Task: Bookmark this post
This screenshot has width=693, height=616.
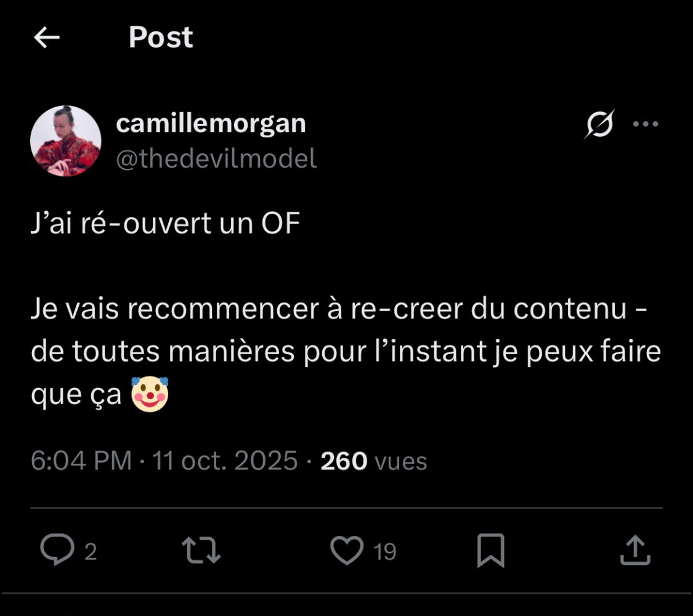Action: (491, 550)
